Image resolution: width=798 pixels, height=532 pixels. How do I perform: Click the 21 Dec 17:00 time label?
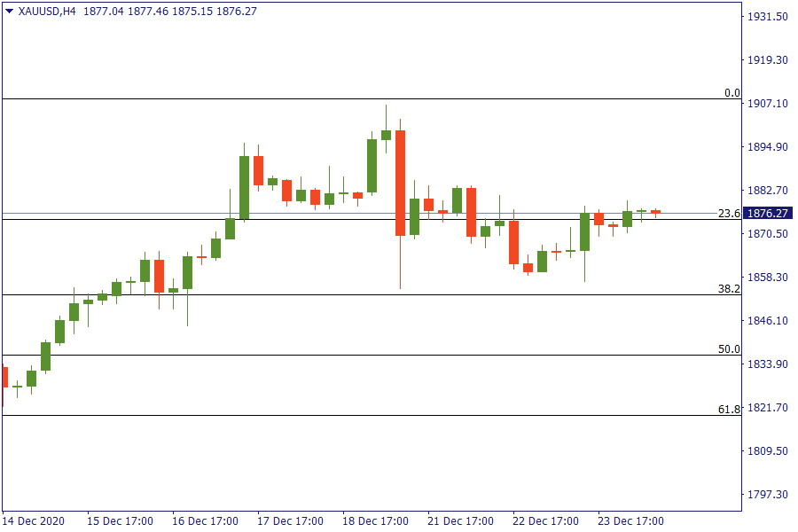(461, 520)
